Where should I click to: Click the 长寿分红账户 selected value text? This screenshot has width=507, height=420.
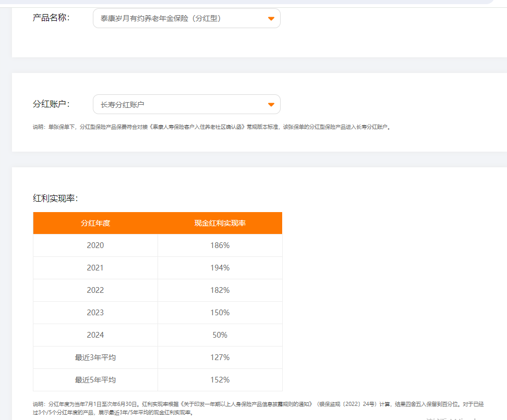[x=122, y=105]
